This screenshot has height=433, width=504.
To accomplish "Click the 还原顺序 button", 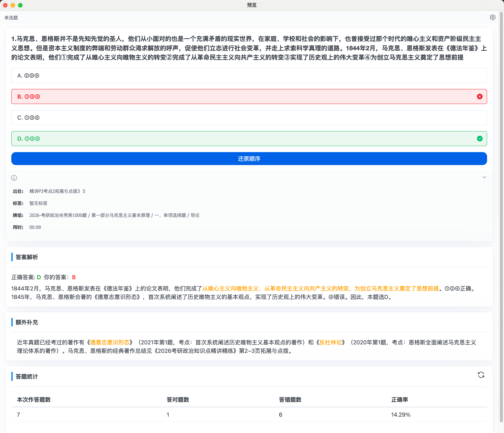I will (249, 159).
